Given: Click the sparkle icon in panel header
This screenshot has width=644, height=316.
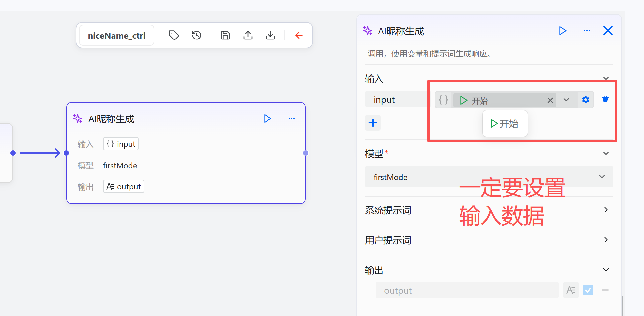Looking at the screenshot, I should click(x=368, y=31).
